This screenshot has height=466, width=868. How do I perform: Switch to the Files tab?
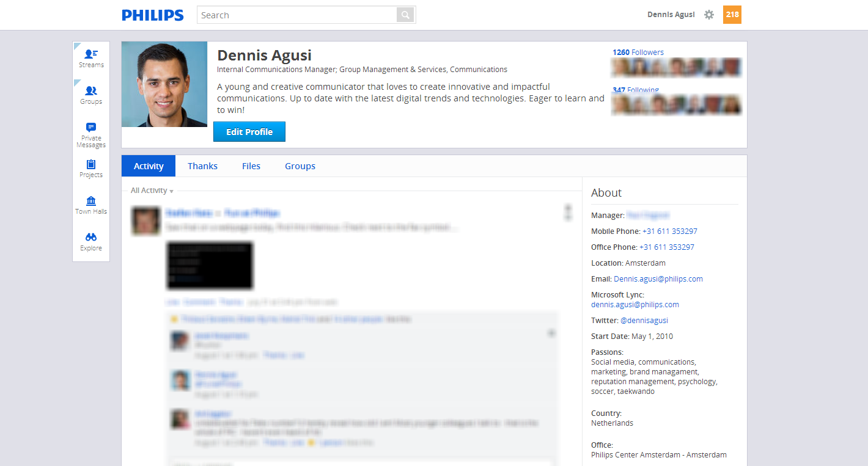(251, 166)
